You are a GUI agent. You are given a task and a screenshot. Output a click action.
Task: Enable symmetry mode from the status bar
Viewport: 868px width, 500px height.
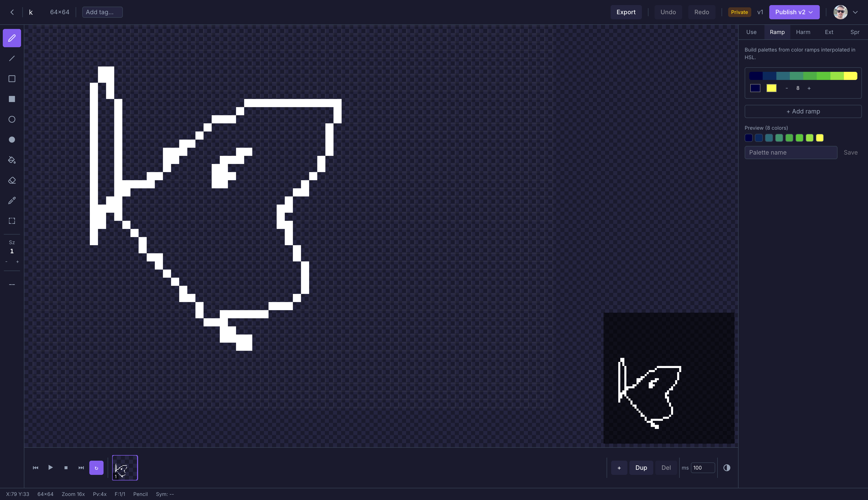tap(164, 494)
